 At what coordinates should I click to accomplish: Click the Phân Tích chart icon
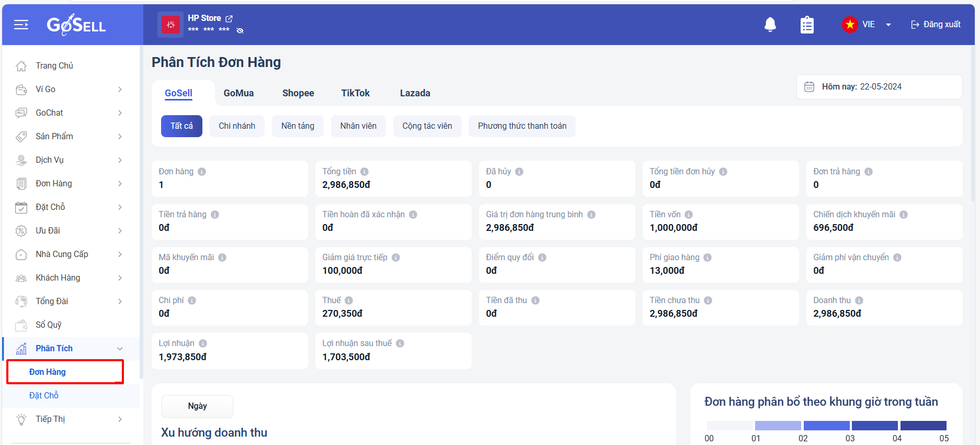point(21,349)
